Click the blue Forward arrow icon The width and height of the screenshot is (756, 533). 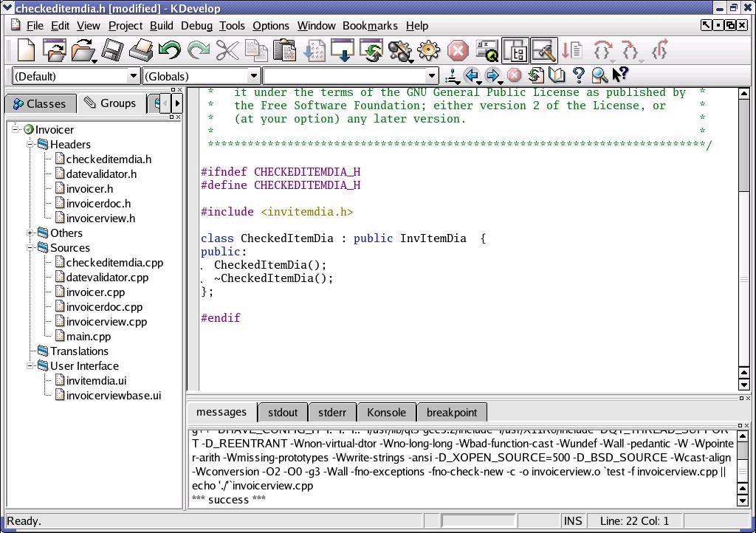(x=493, y=75)
